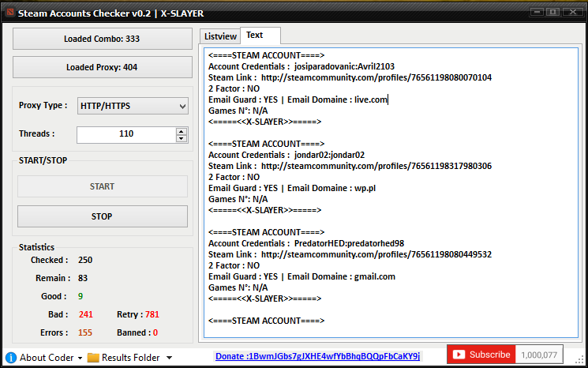Click the Loaded Combo button
This screenshot has width=588, height=368.
tap(102, 39)
